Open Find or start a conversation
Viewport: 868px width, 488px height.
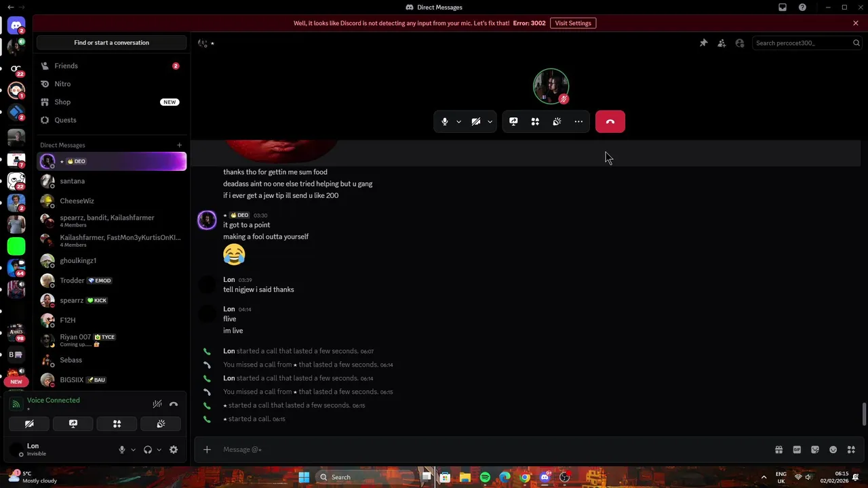click(111, 43)
